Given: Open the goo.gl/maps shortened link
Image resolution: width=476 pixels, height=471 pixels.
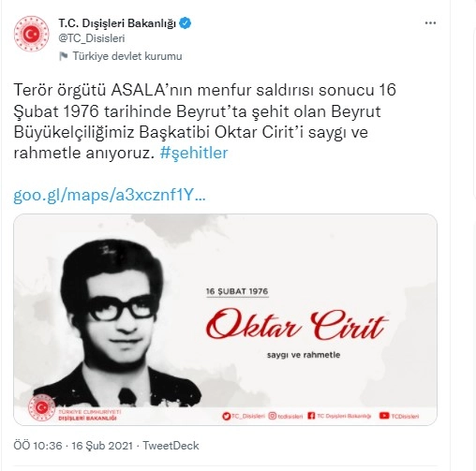Looking at the screenshot, I should pos(110,196).
